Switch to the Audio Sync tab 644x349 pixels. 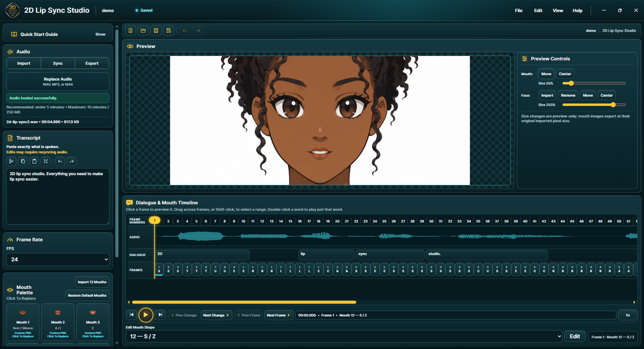58,63
